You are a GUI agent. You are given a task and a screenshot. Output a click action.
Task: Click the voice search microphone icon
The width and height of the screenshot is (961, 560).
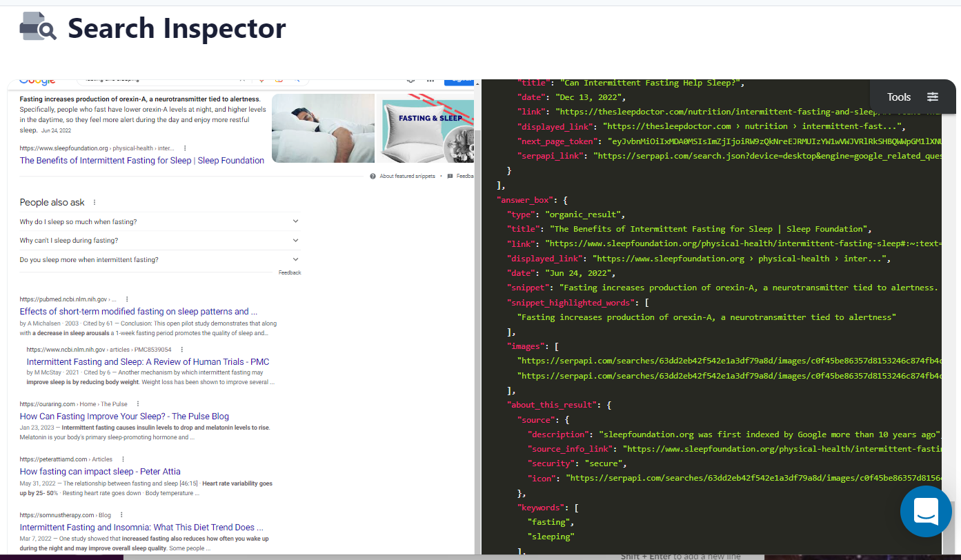point(261,81)
